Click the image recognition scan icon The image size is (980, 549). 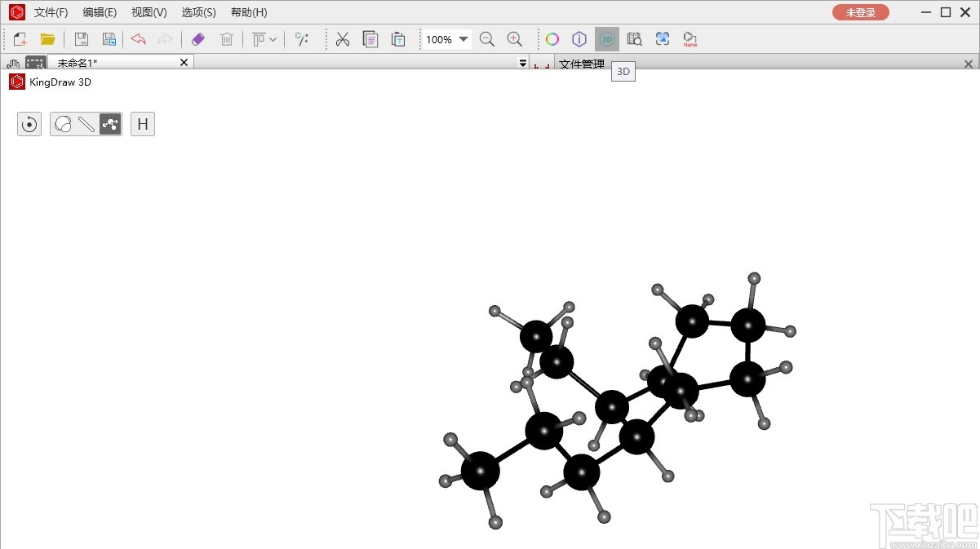click(x=663, y=39)
